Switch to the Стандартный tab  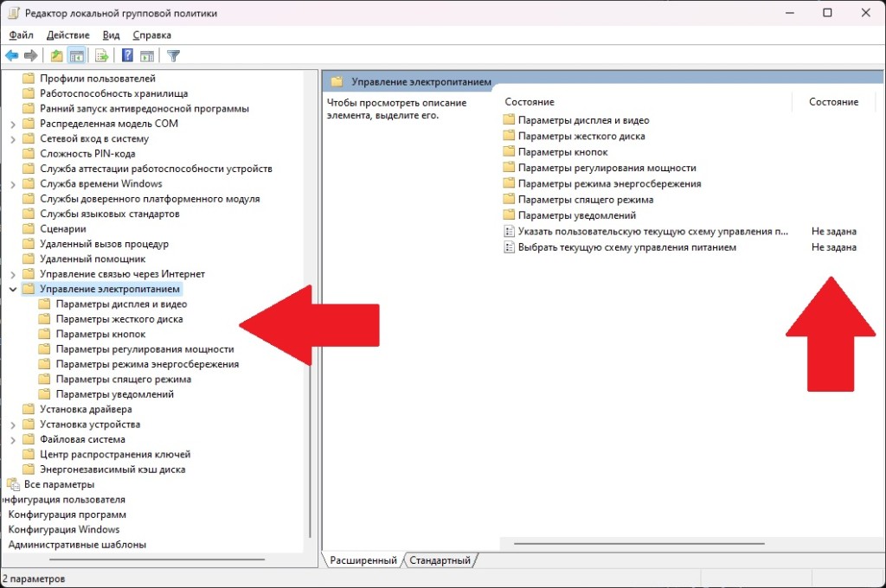(440, 560)
